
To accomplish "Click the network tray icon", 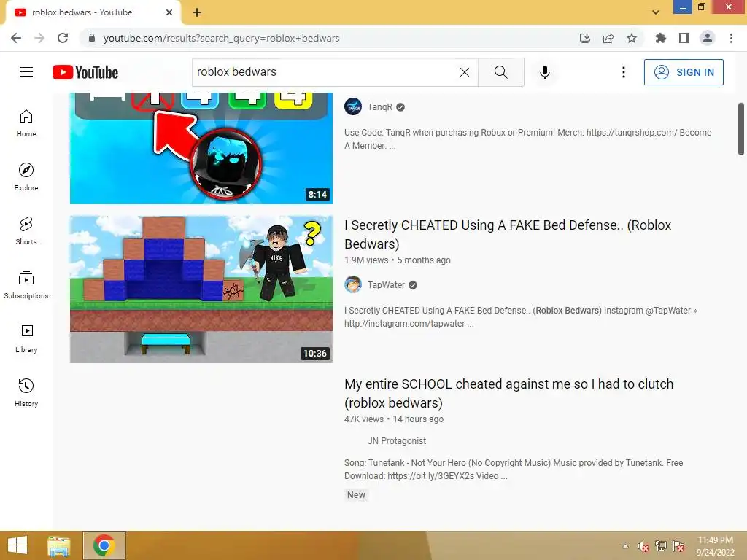I will (661, 546).
